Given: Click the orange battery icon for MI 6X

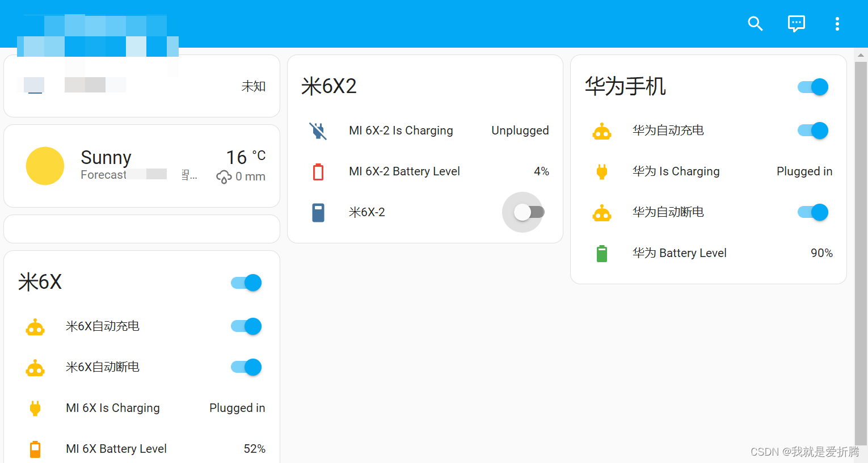Looking at the screenshot, I should point(35,449).
